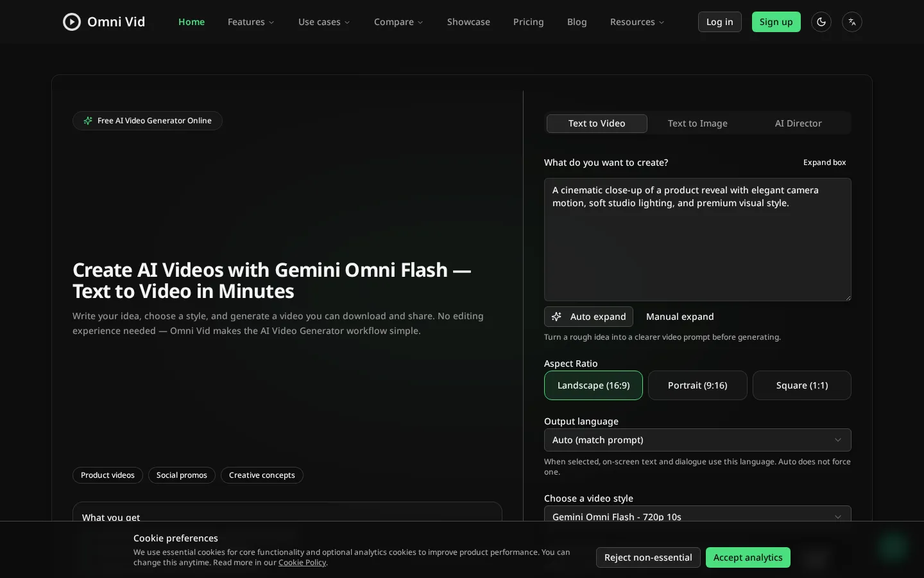This screenshot has width=924, height=578.
Task: Click the Log in button
Action: coord(720,22)
